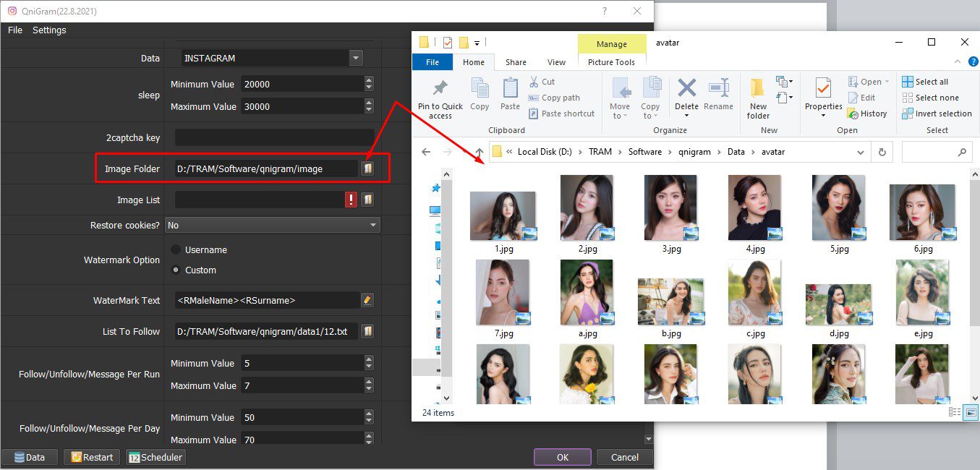Click Pin to Quick access in Explorer
The image size is (980, 470).
tap(440, 98)
